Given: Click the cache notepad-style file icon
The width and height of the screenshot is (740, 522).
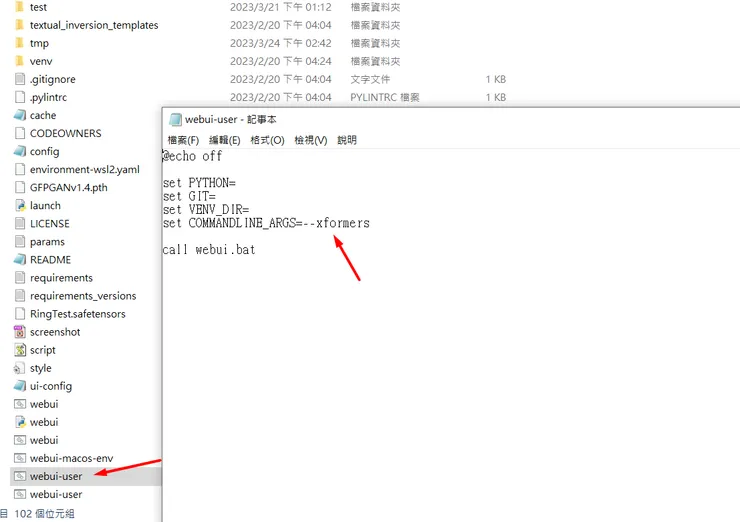Looking at the screenshot, I should coord(20,115).
